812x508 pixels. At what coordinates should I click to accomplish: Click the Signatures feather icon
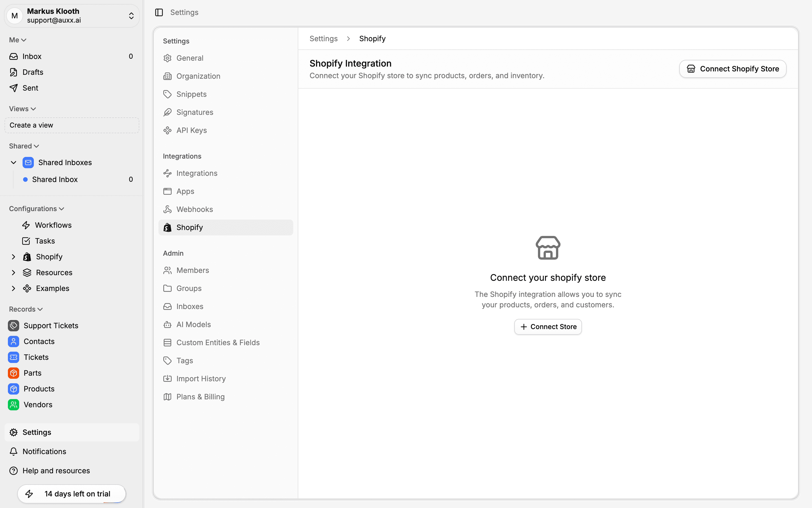coord(167,112)
